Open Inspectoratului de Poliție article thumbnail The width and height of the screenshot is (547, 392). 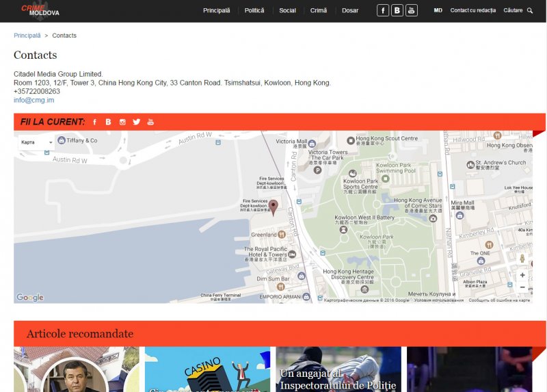tap(338, 369)
